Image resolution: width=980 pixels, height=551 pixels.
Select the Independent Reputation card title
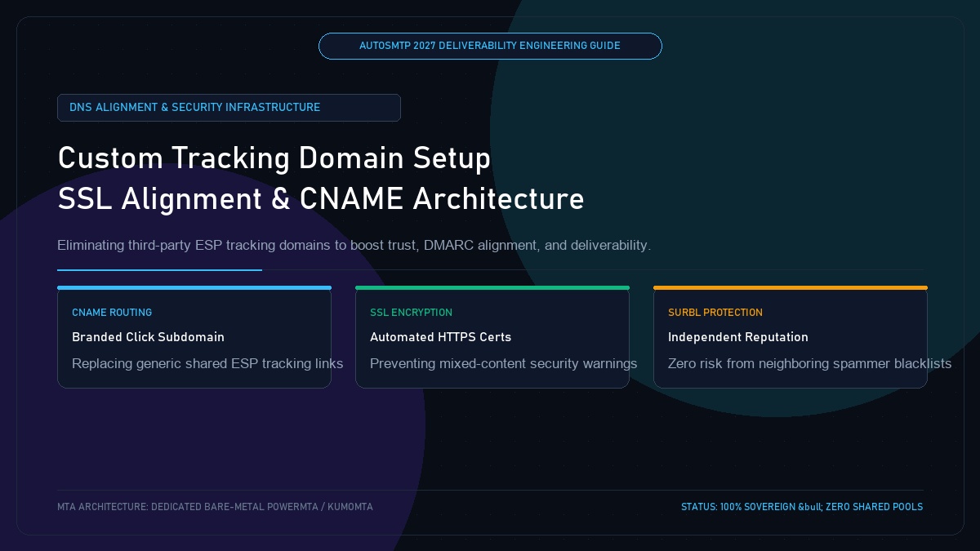point(738,337)
